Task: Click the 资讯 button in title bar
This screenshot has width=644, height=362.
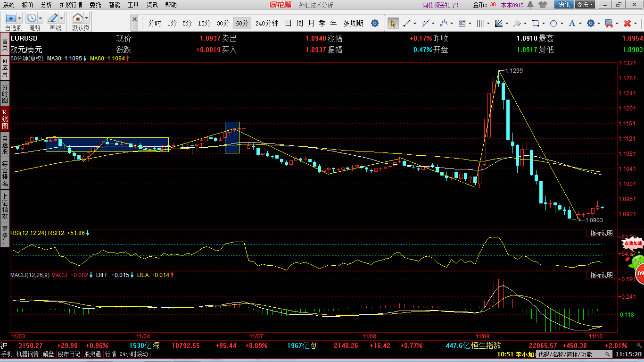Action: point(564,5)
